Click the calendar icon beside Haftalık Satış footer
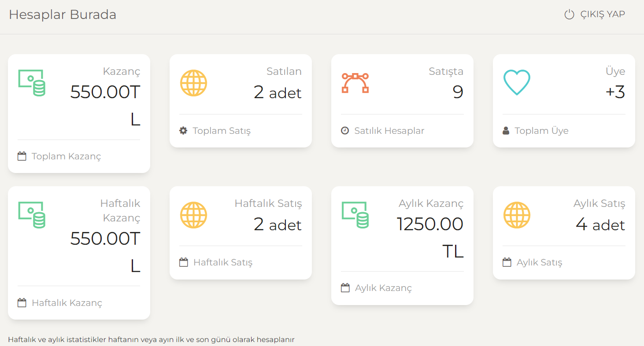The image size is (644, 346). point(184,262)
